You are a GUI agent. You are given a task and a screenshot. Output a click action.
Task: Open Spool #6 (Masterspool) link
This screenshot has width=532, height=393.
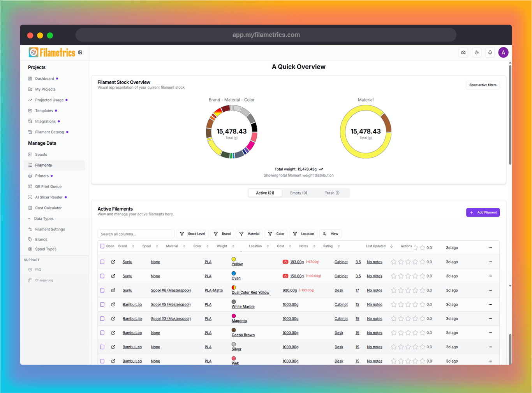171,290
